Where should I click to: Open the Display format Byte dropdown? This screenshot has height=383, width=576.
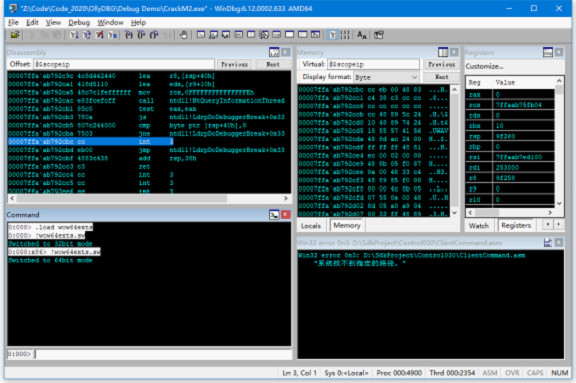[x=386, y=77]
